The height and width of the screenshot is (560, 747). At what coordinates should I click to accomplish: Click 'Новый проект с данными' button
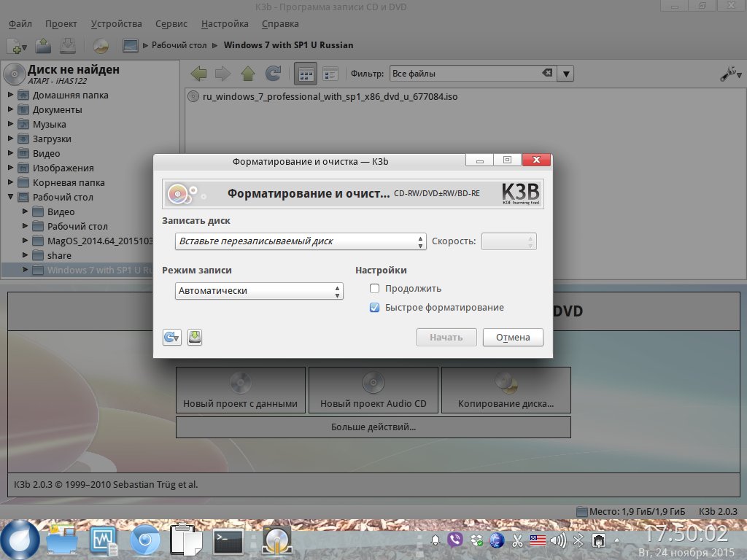[x=241, y=389]
